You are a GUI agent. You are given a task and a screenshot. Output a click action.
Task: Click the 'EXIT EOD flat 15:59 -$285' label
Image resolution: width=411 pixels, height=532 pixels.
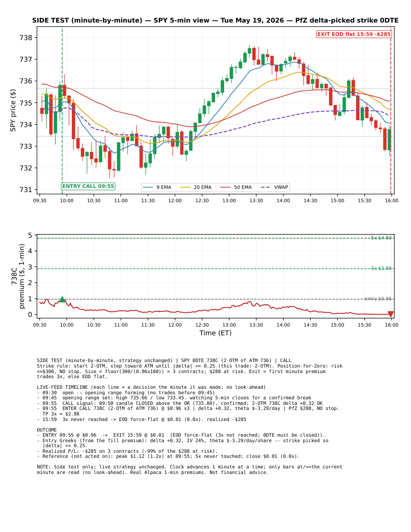[353, 34]
